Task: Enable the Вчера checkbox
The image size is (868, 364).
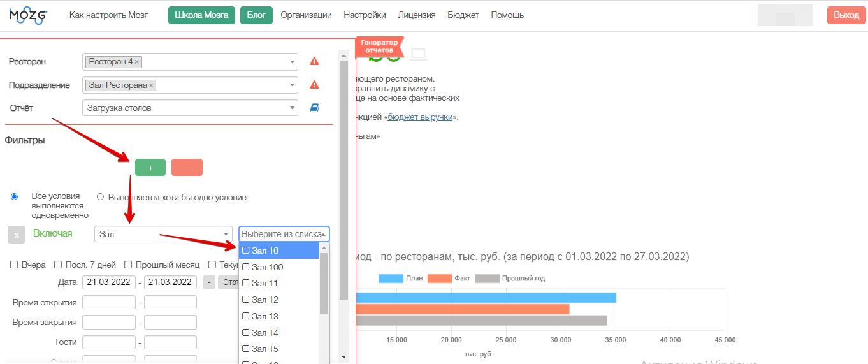Action: click(14, 265)
